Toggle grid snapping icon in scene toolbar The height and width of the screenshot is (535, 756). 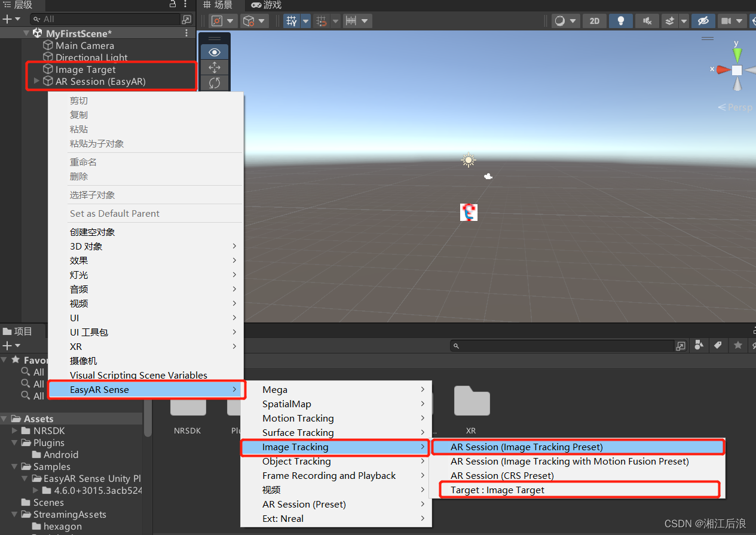point(292,21)
